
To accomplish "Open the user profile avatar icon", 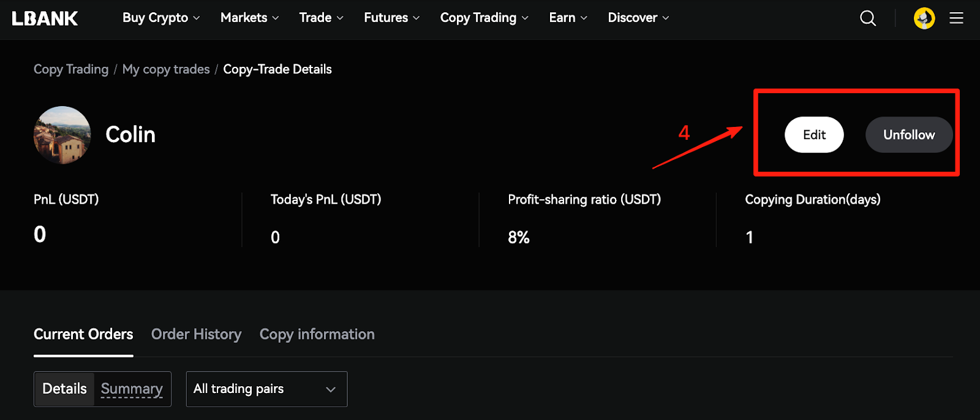I will pos(924,18).
